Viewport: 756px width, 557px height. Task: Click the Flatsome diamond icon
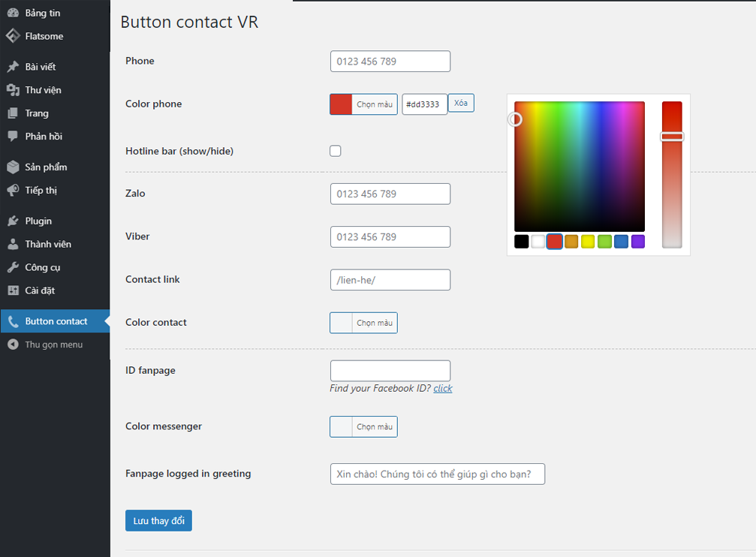[x=13, y=36]
